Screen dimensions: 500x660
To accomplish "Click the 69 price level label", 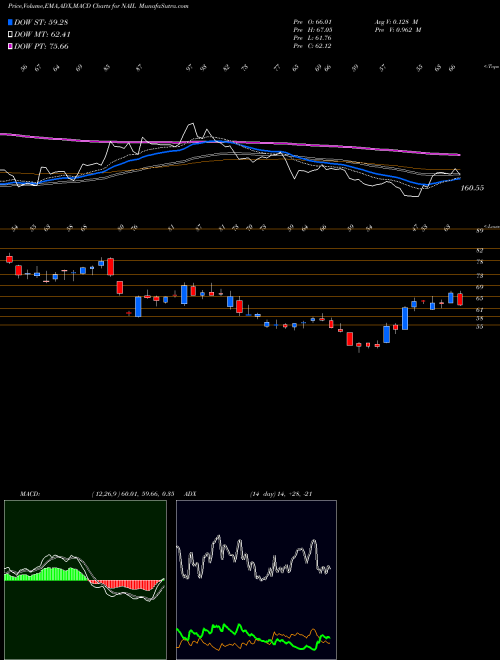I will 480,287.
